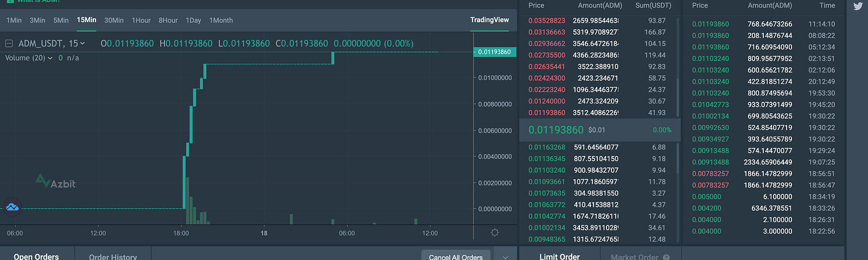The width and height of the screenshot is (868, 260).
Task: Click the current price 0.01193860 $0.01 row
Action: coord(599,130)
